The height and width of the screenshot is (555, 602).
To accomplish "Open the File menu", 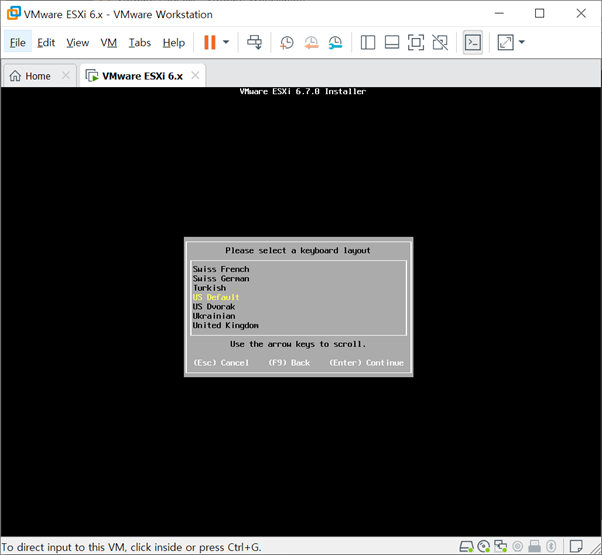I will pos(18,43).
